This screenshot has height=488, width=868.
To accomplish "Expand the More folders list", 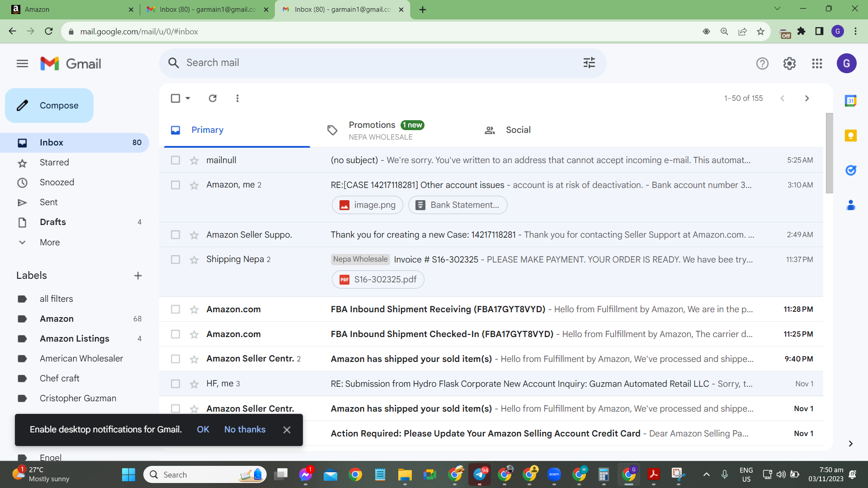I will [50, 242].
